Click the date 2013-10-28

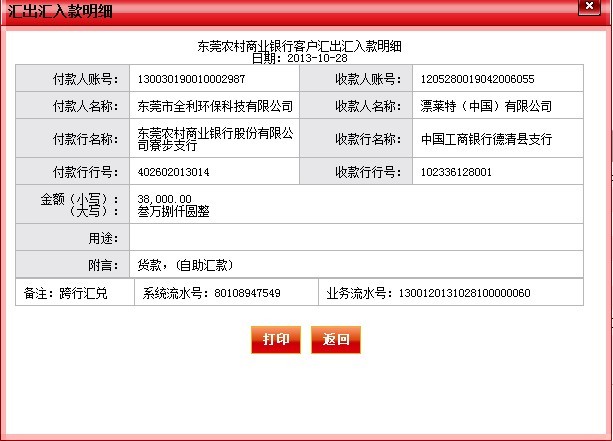317,58
